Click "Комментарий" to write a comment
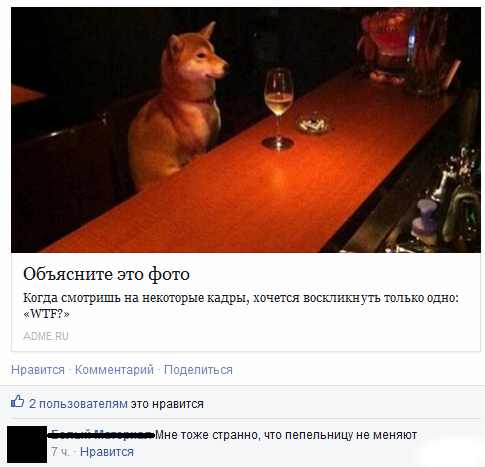485x467 pixels. point(114,370)
